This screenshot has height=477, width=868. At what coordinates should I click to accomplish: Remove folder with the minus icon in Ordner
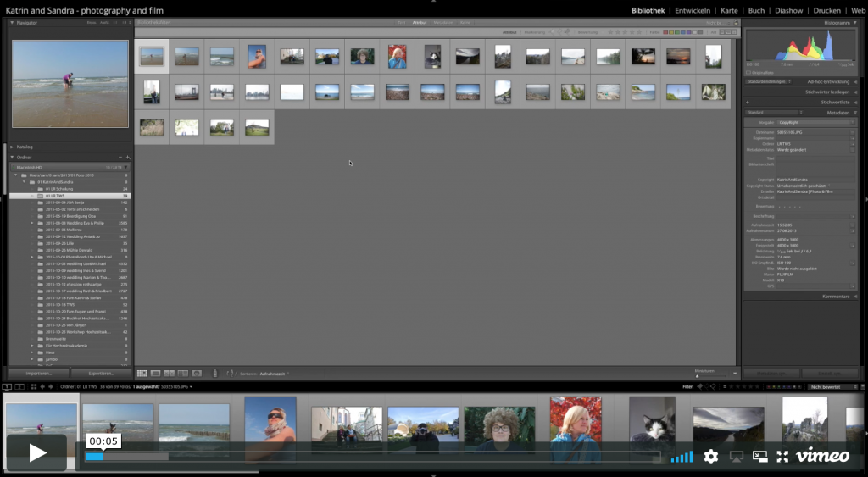[x=120, y=157]
